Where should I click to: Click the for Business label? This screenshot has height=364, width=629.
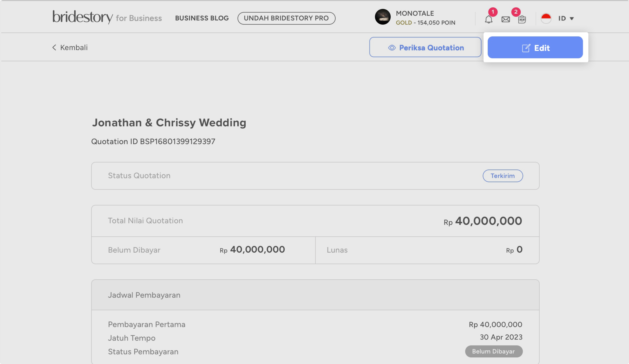139,18
